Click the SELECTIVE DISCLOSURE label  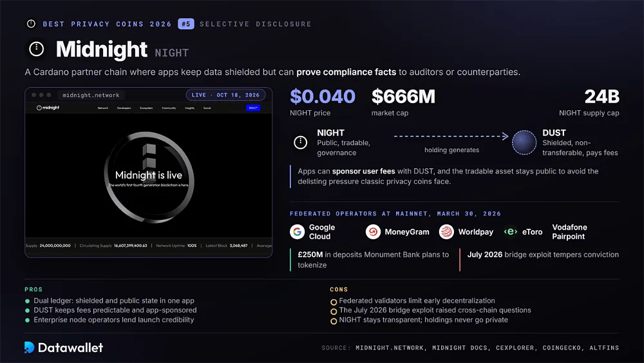[256, 24]
